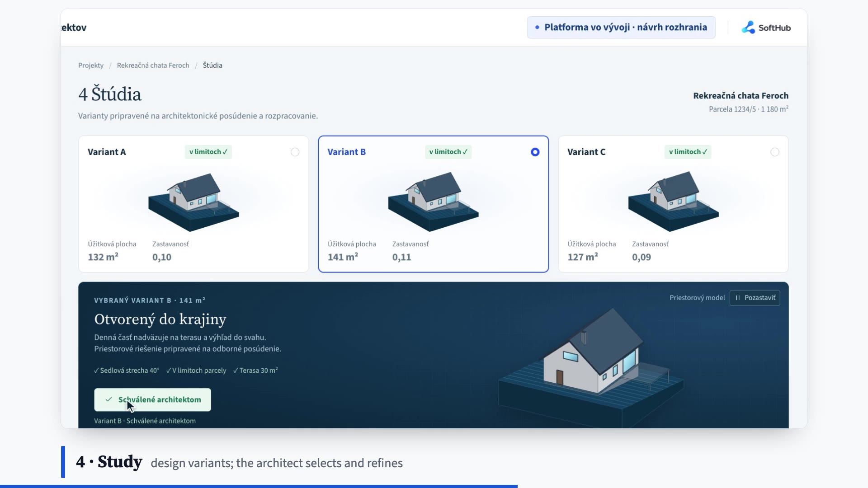Click the Platforma vo vývoji badge
The image size is (868, 488).
pyautogui.click(x=621, y=28)
